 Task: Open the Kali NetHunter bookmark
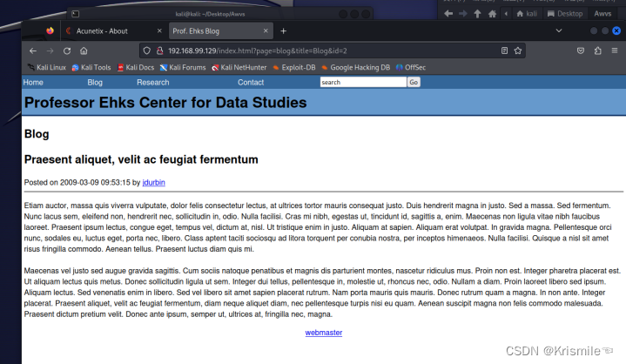click(239, 67)
